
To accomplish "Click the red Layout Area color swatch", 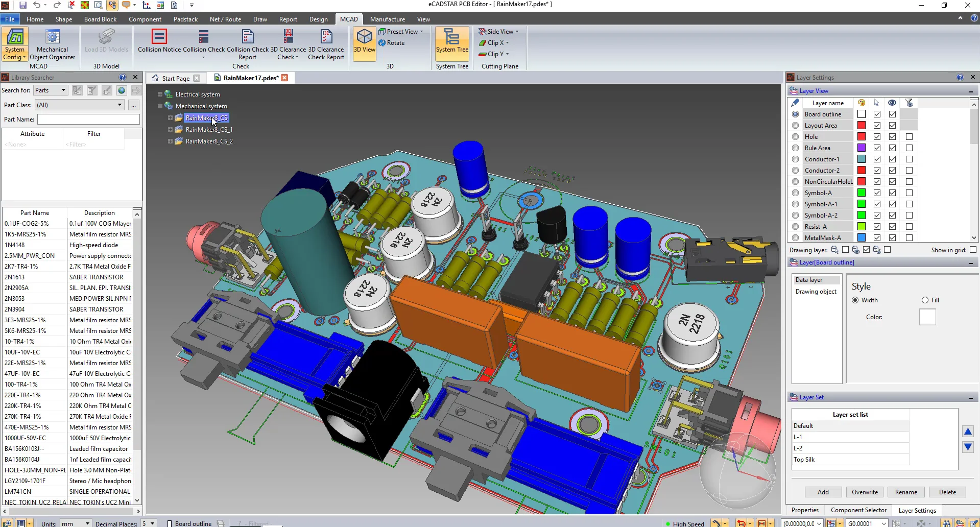I will [862, 126].
